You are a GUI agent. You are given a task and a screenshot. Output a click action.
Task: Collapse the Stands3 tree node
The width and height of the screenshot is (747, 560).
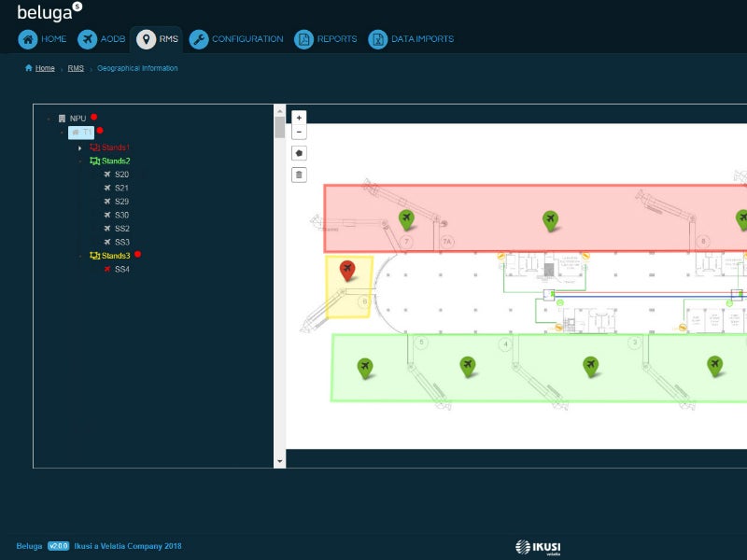(x=80, y=256)
